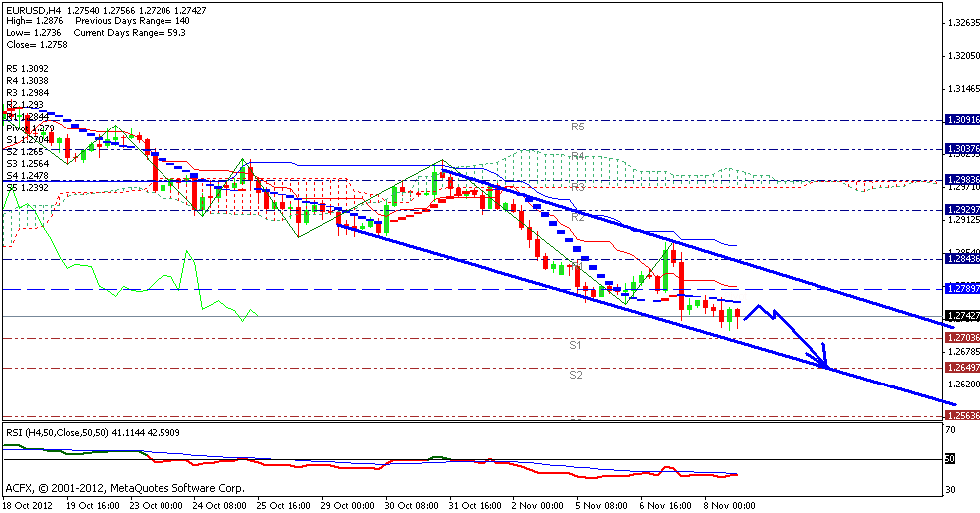
Task: Click the 1.29297 price level tag
Action: pyautogui.click(x=962, y=210)
